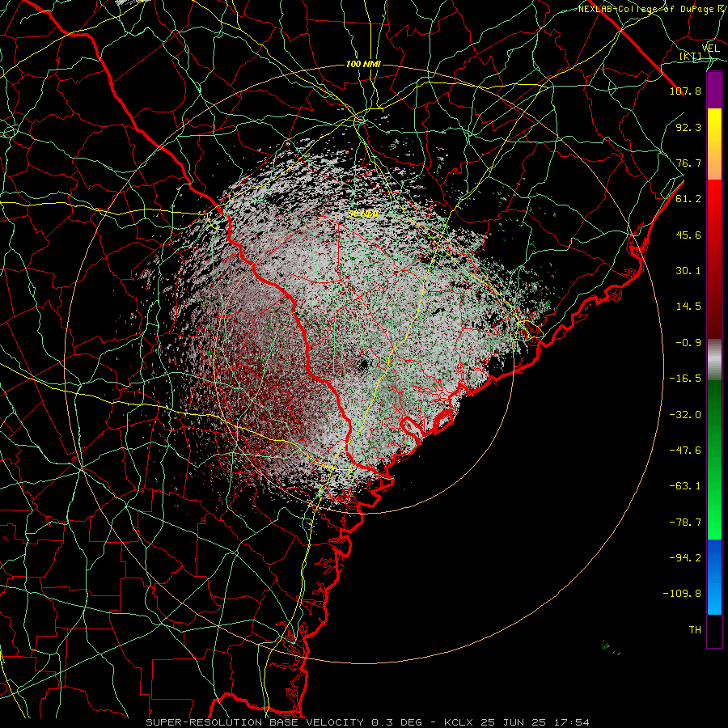
Task: Select the -94.2 legend value
Action: coord(685,558)
